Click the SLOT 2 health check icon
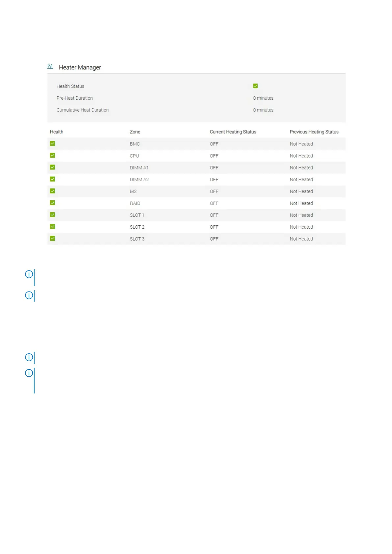Image resolution: width=392 pixels, height=554 pixels. (x=52, y=226)
